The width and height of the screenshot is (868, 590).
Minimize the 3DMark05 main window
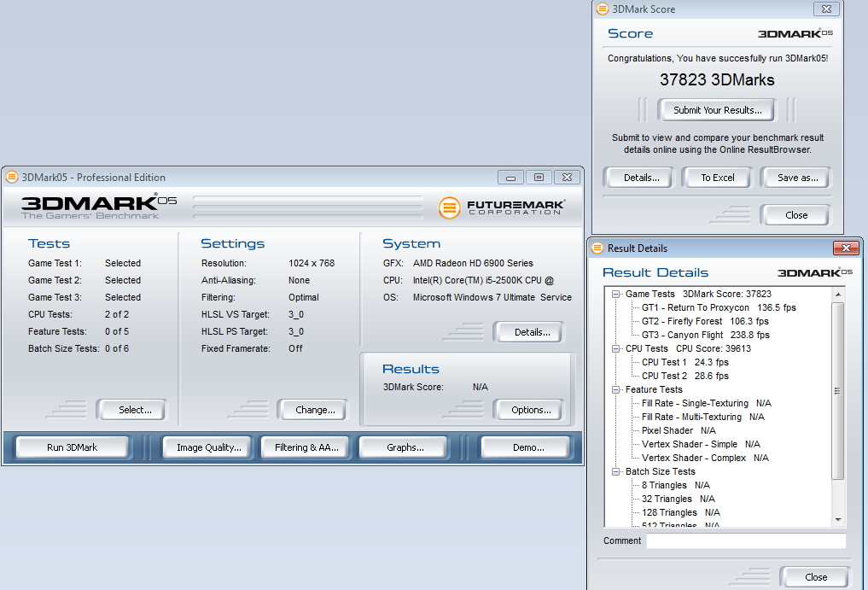pos(510,178)
